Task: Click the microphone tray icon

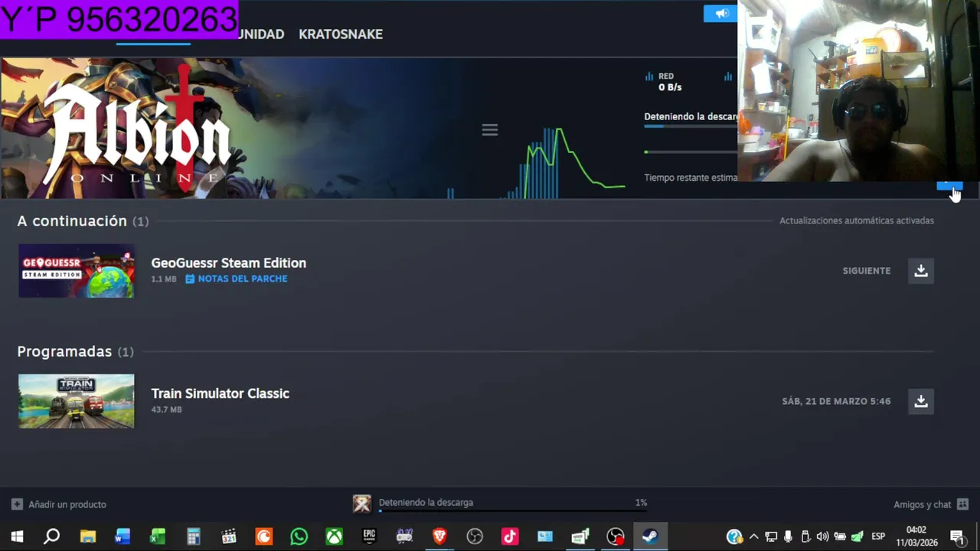Action: [x=788, y=536]
